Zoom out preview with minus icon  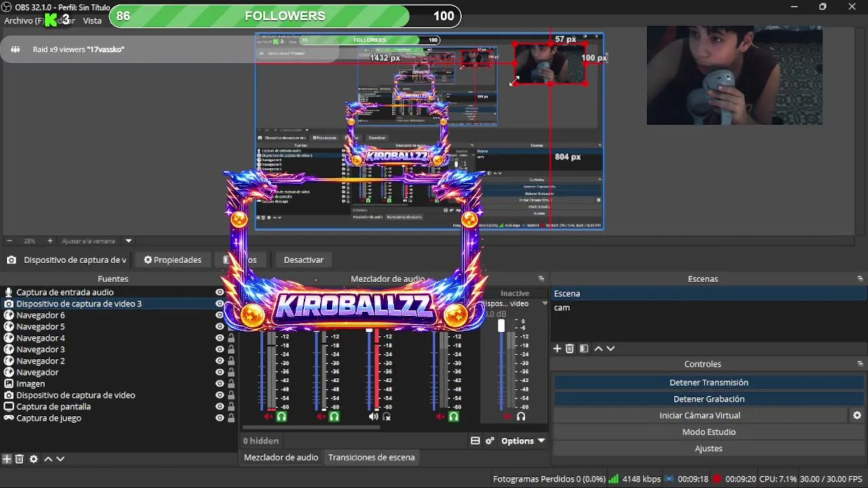click(9, 241)
